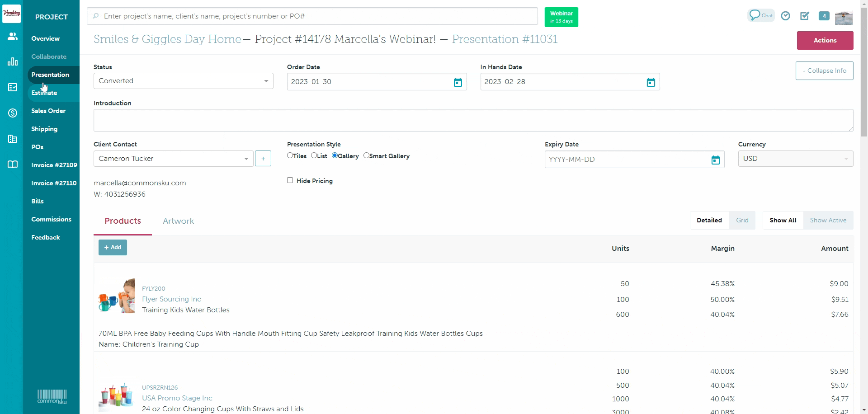Enable the Hide Pricing checkbox

click(x=290, y=180)
